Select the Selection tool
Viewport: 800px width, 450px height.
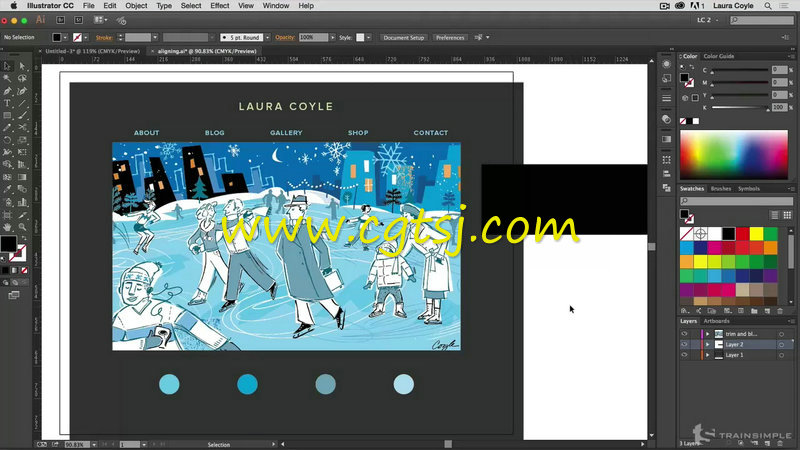coord(7,66)
